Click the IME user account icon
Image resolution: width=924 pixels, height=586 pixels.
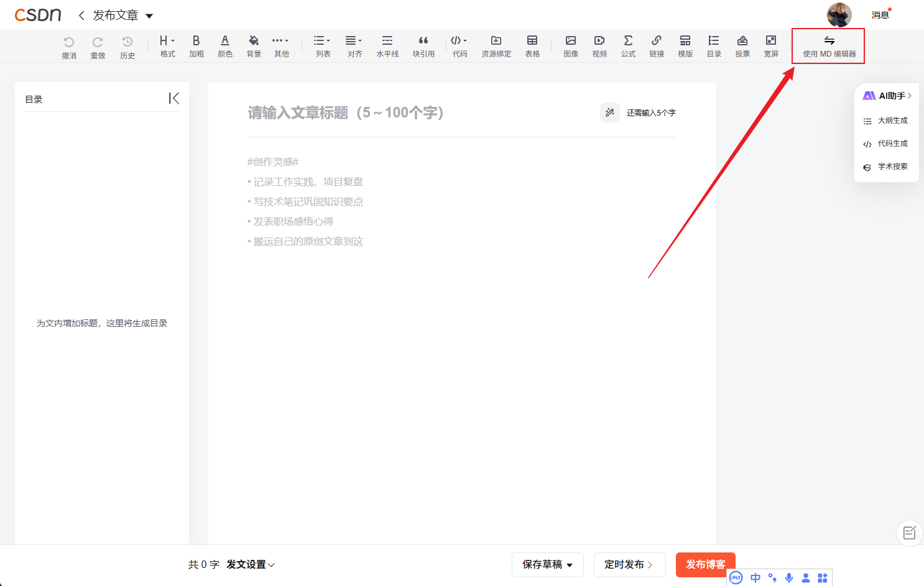click(x=806, y=578)
